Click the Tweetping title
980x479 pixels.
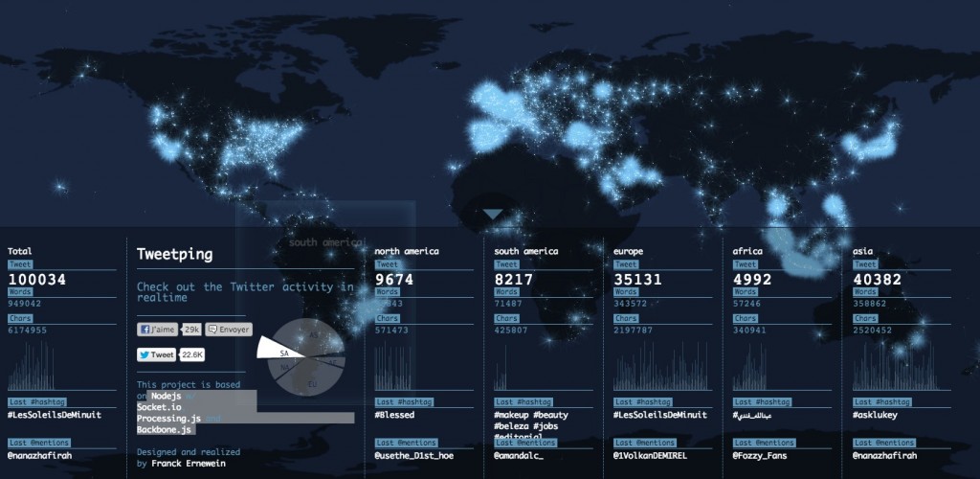coord(174,255)
